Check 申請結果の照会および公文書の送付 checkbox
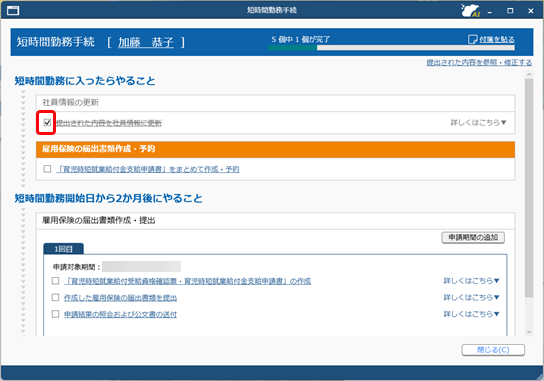Screen dimensions: 544x381 tap(56, 314)
